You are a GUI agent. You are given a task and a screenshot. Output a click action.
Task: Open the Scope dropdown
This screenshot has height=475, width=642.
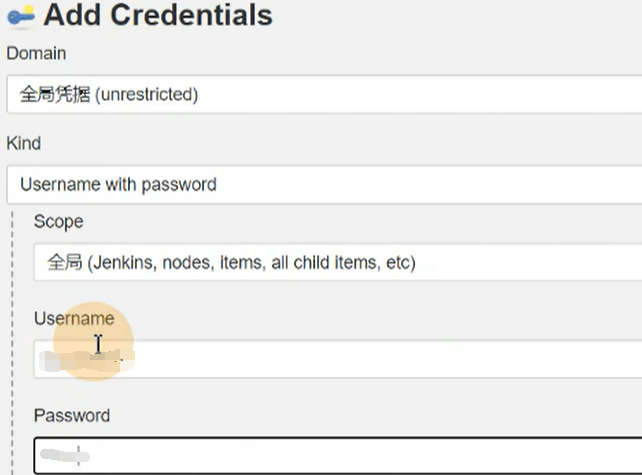point(336,263)
